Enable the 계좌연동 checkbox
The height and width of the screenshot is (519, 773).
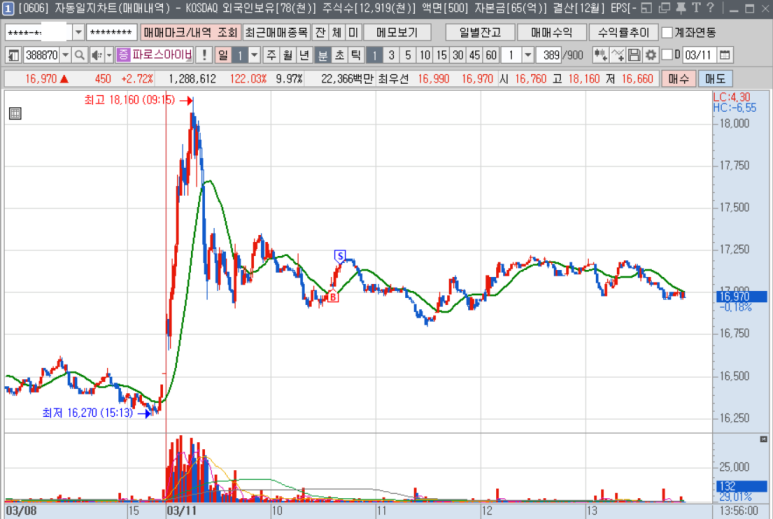click(x=668, y=32)
